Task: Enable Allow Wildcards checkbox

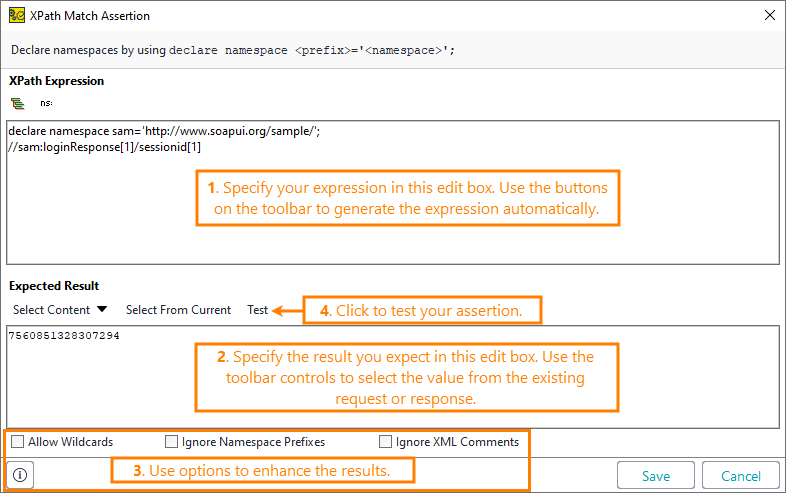Action: coord(18,441)
